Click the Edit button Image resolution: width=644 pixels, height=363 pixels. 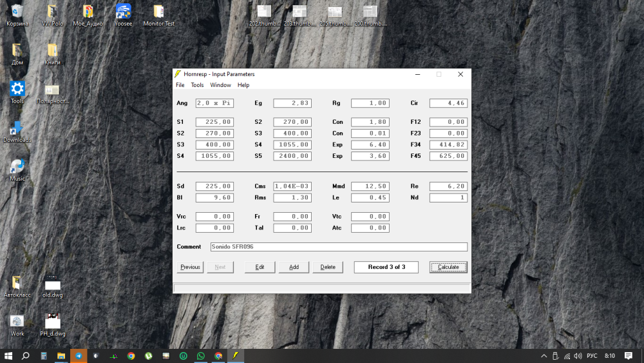(x=260, y=267)
